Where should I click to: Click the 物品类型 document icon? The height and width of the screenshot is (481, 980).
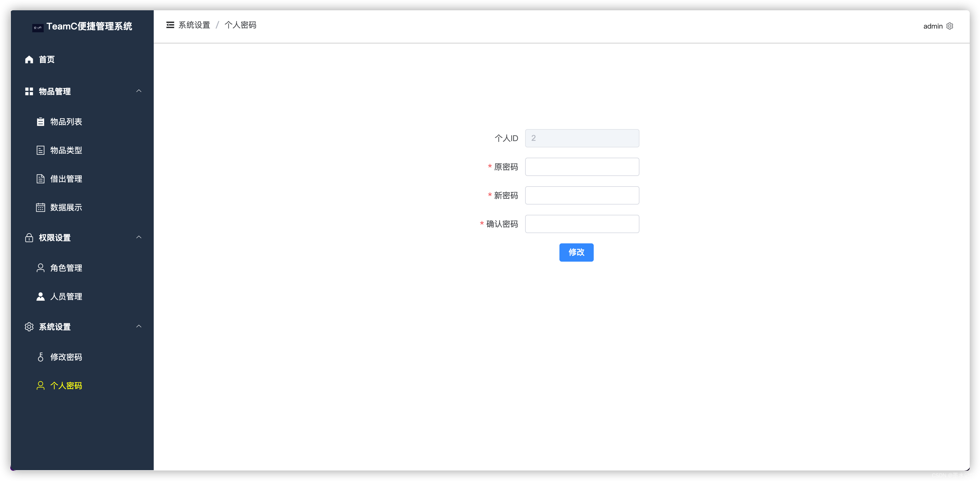(40, 151)
